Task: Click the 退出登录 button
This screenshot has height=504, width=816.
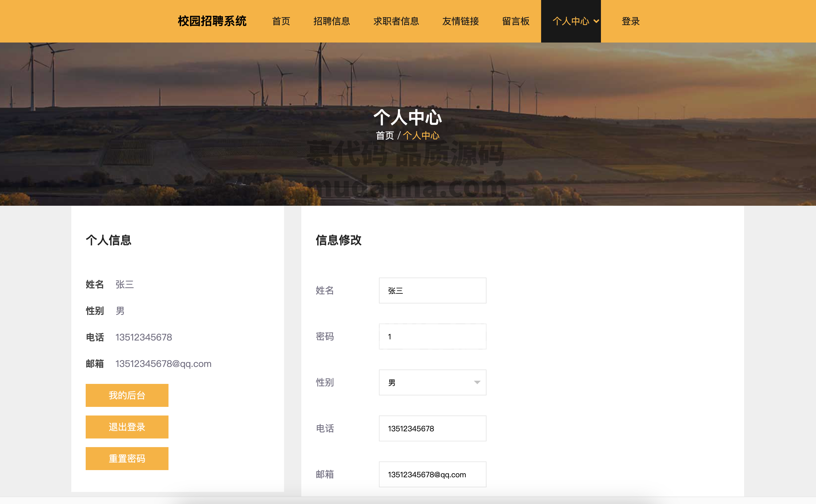Action: tap(127, 427)
